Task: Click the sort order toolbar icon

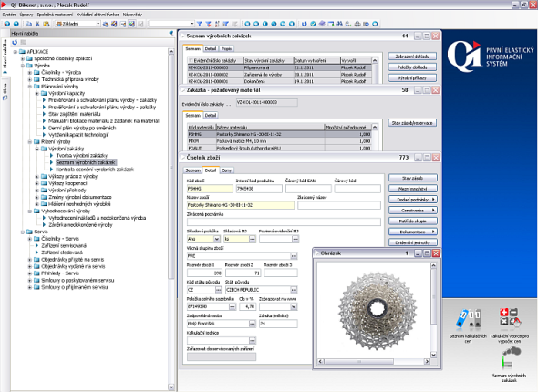Action: pyautogui.click(x=217, y=24)
